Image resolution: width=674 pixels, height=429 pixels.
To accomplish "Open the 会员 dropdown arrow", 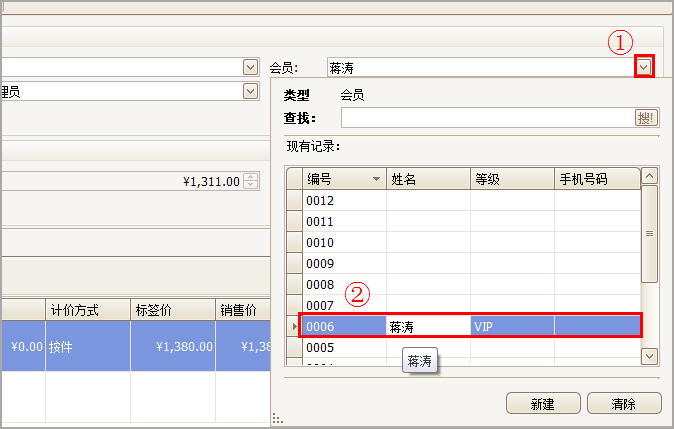I will coord(643,67).
